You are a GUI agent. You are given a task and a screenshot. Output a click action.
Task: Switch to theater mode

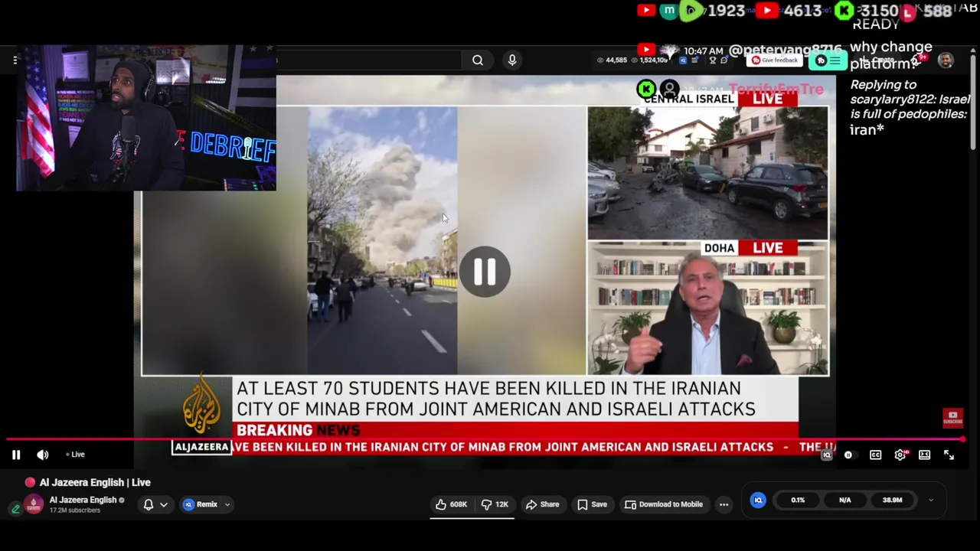(924, 455)
